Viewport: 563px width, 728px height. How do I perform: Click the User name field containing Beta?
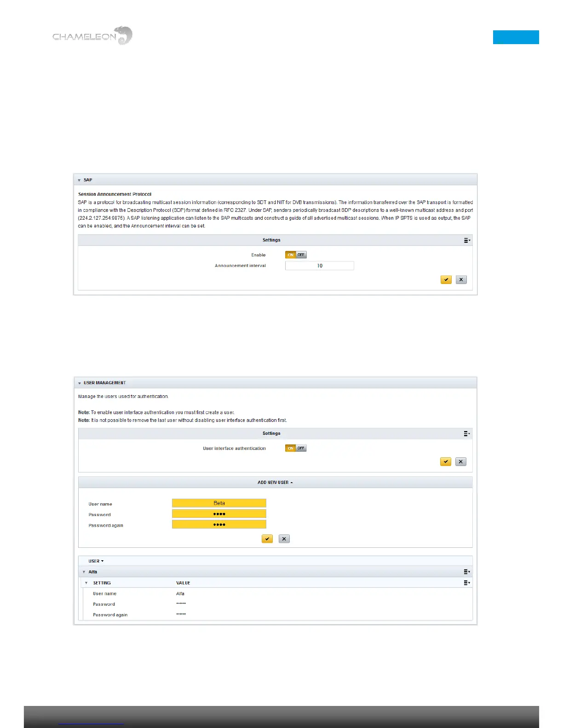[219, 503]
